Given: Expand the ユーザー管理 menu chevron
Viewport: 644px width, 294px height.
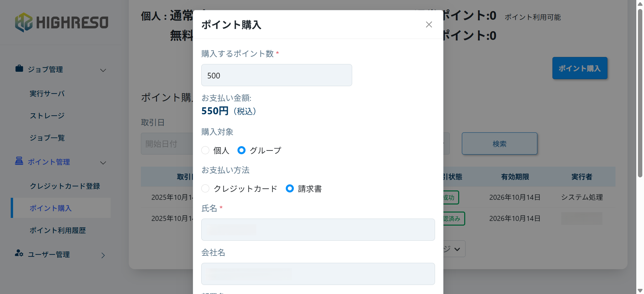Looking at the screenshot, I should pyautogui.click(x=103, y=255).
